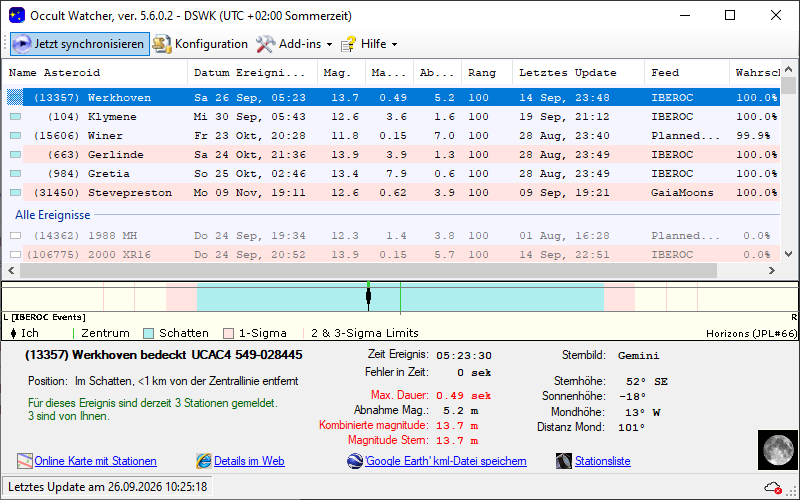Click the list vertical scrollbar down arrow
The image size is (800, 500).
point(788,254)
